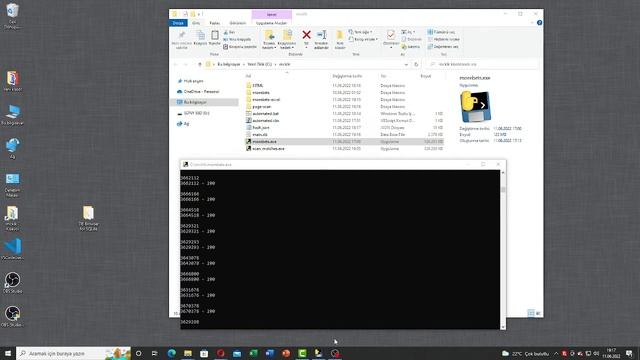Open the Task View taskbar icon
Viewport: 640px width, 360px height.
[x=155, y=353]
